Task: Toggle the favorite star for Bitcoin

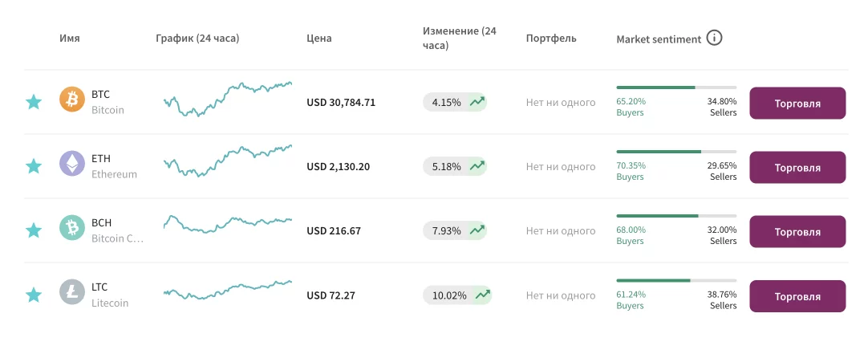Action: point(34,102)
